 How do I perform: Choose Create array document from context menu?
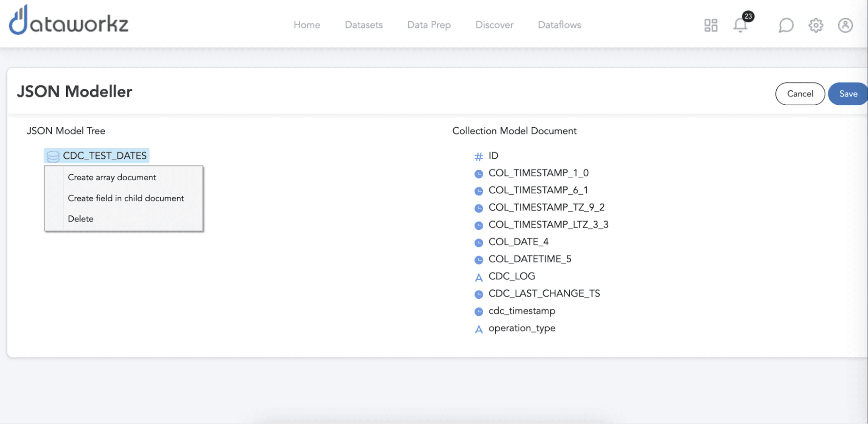point(112,177)
